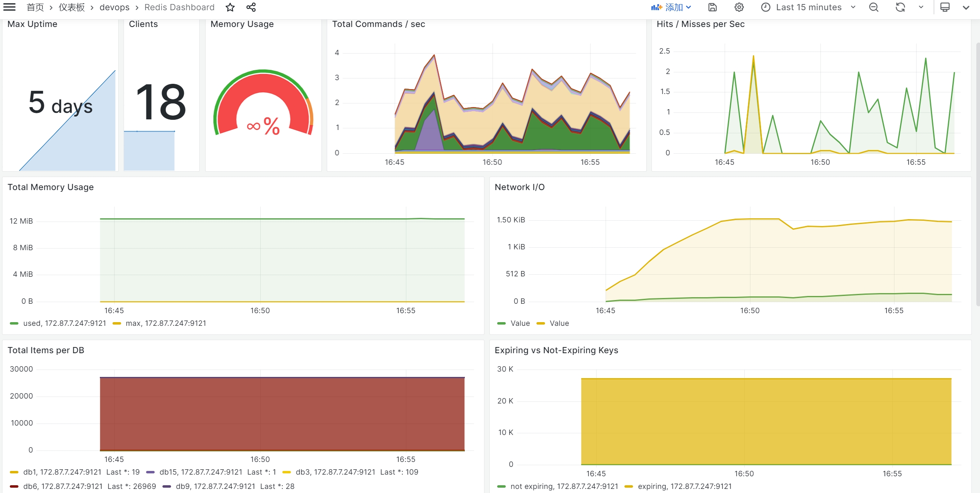
Task: Open Total Commands / sec panel title
Action: click(378, 24)
